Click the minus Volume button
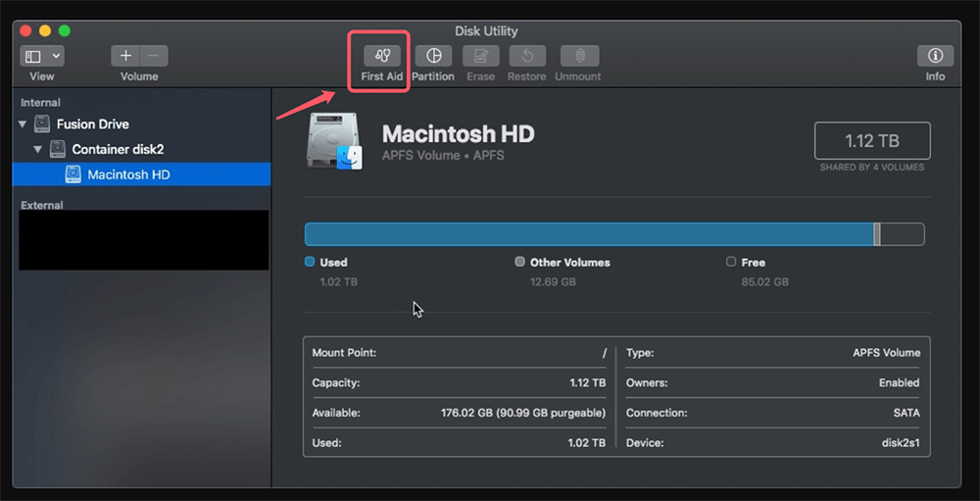This screenshot has width=980, height=501. 154,56
